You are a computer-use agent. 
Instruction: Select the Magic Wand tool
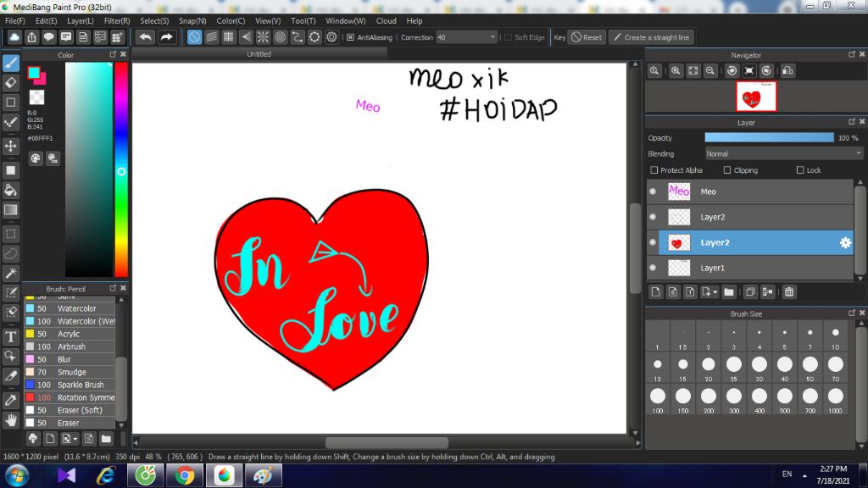10,273
